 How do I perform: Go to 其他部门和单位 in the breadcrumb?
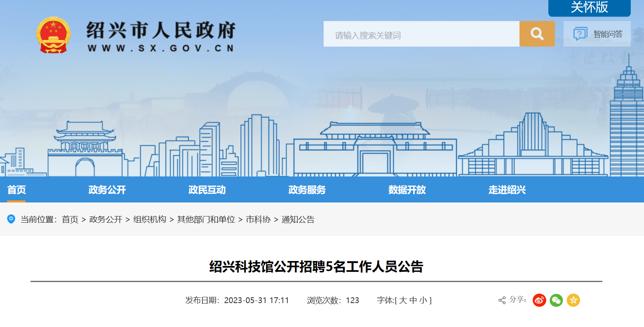206,219
